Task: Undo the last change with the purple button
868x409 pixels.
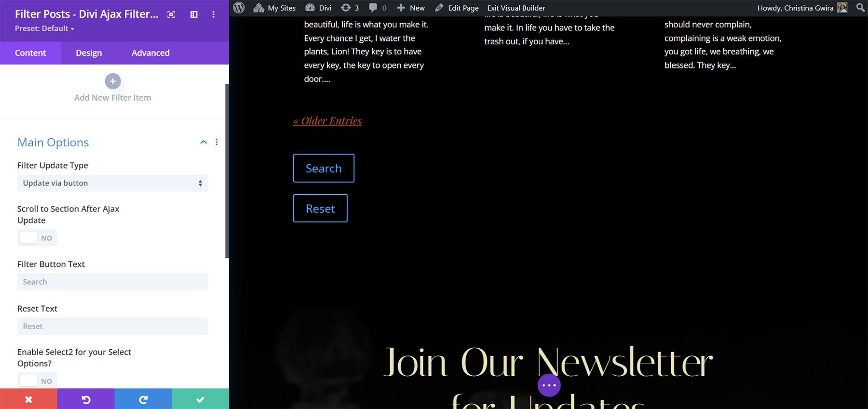Action: click(86, 399)
